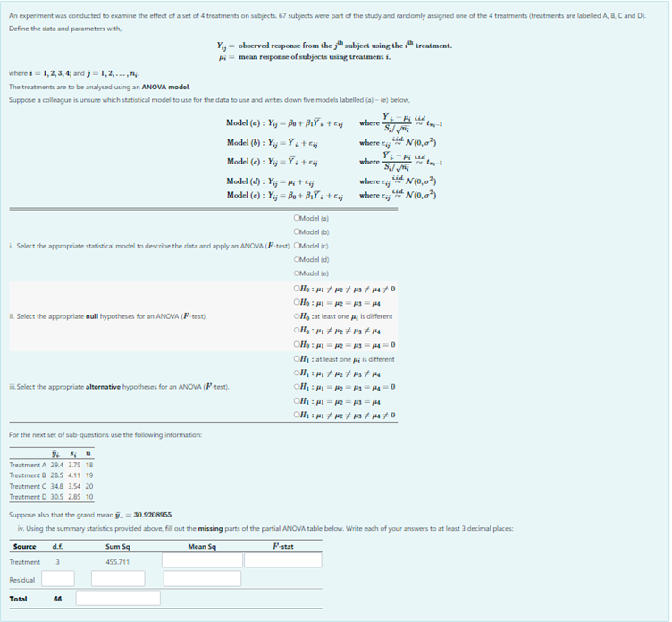672x622 pixels.
Task: Select Model (a) radio button
Action: point(297,218)
